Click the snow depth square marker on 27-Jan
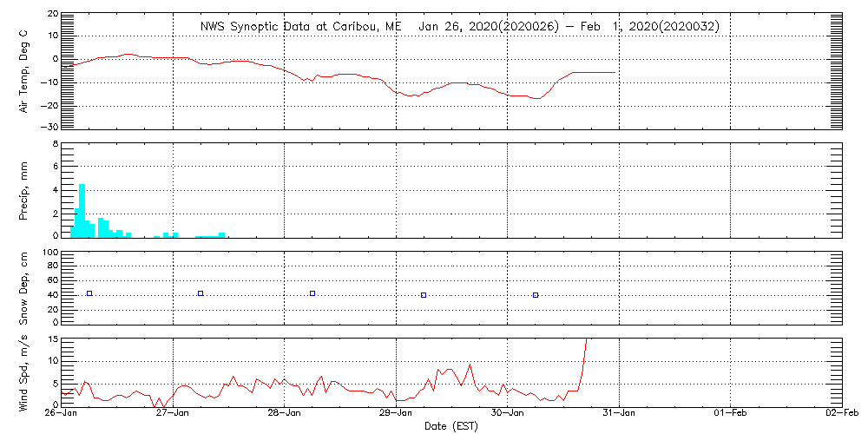 coord(201,293)
